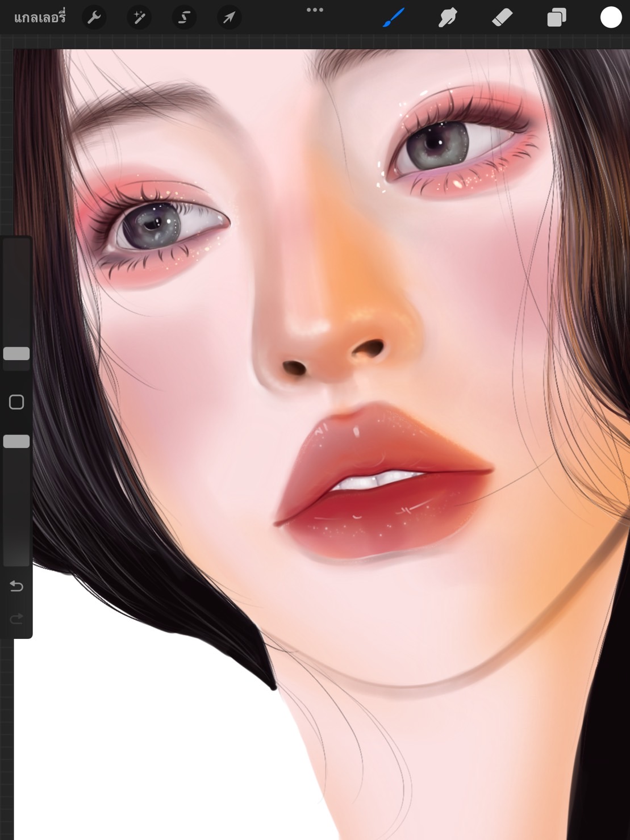Redo the last action
The height and width of the screenshot is (840, 630).
point(16,618)
